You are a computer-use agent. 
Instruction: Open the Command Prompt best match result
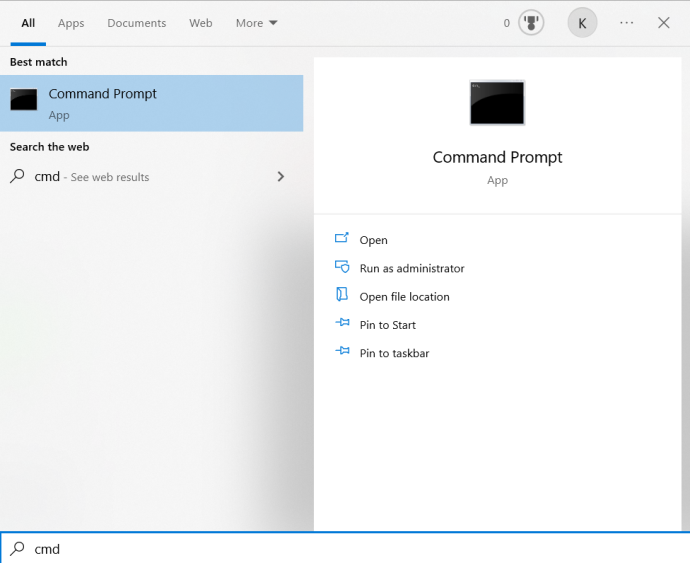pos(151,103)
